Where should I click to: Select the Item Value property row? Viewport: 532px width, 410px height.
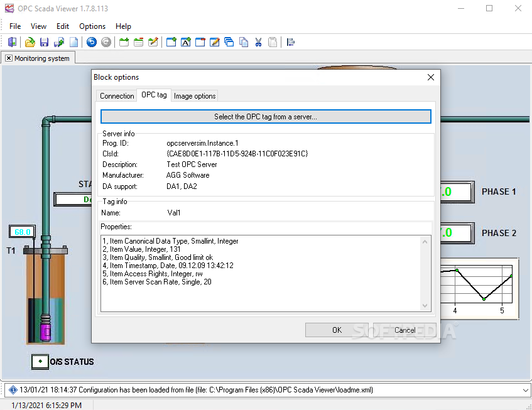141,249
